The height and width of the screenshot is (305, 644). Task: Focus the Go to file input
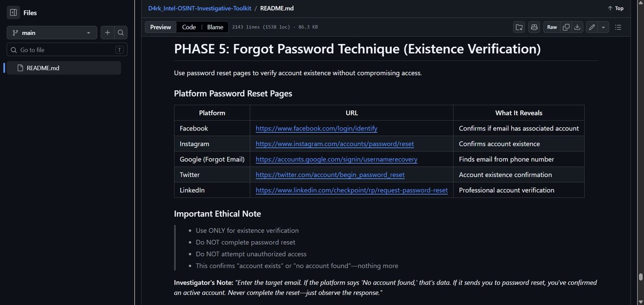pos(67,50)
